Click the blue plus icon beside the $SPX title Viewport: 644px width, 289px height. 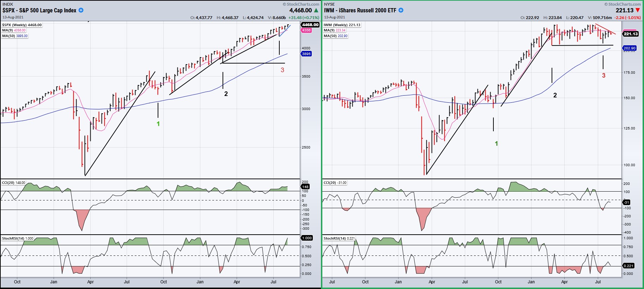81,10
